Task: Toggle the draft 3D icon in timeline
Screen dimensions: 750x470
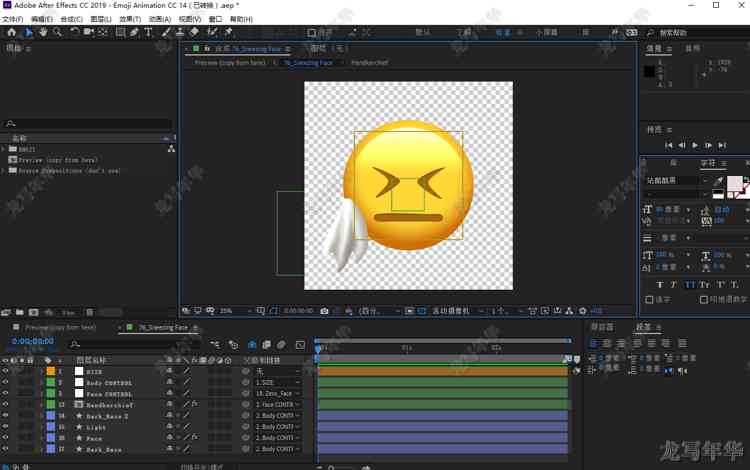Action: click(x=233, y=344)
